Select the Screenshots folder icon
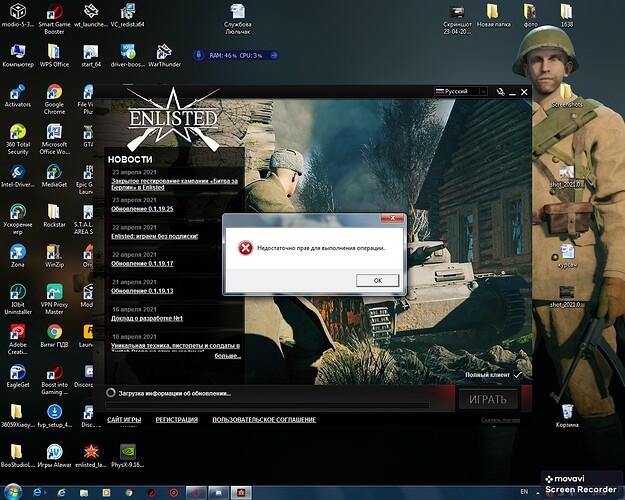Screen dimensions: 625x500 [567, 96]
